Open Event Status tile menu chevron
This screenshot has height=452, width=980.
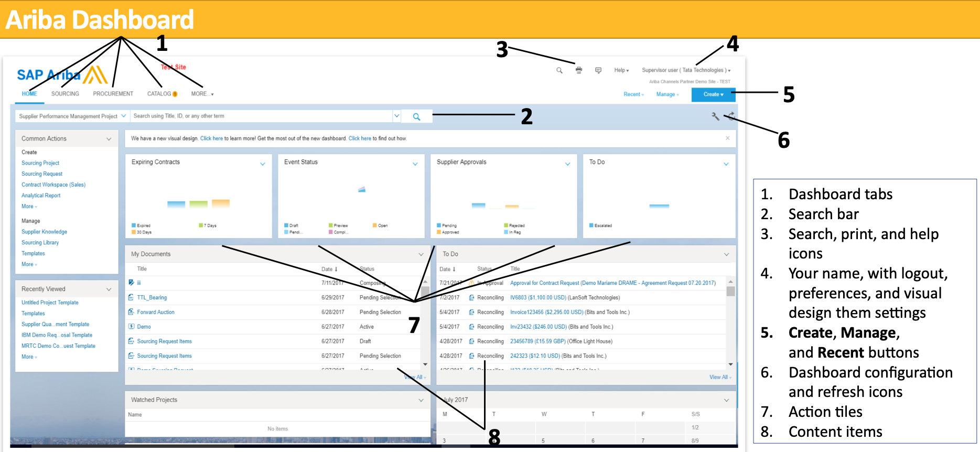[x=415, y=164]
